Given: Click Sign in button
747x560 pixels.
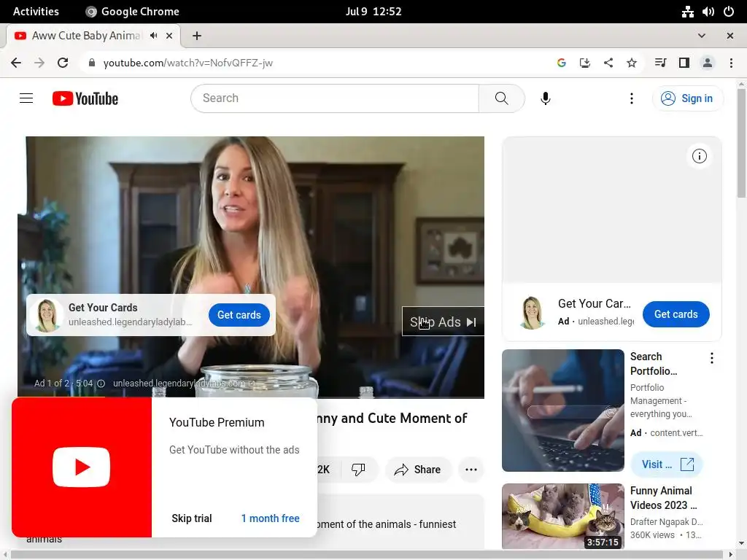Looking at the screenshot, I should coord(687,98).
